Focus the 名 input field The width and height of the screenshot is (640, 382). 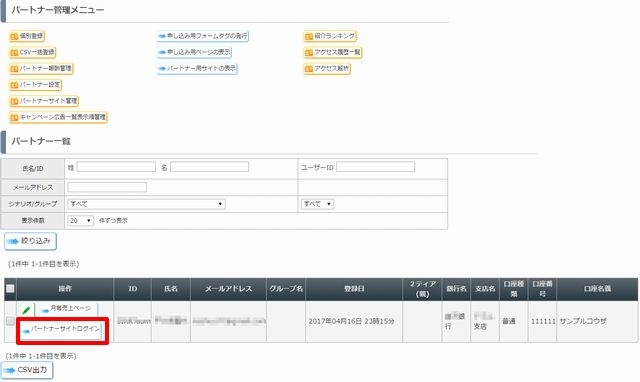(x=209, y=167)
